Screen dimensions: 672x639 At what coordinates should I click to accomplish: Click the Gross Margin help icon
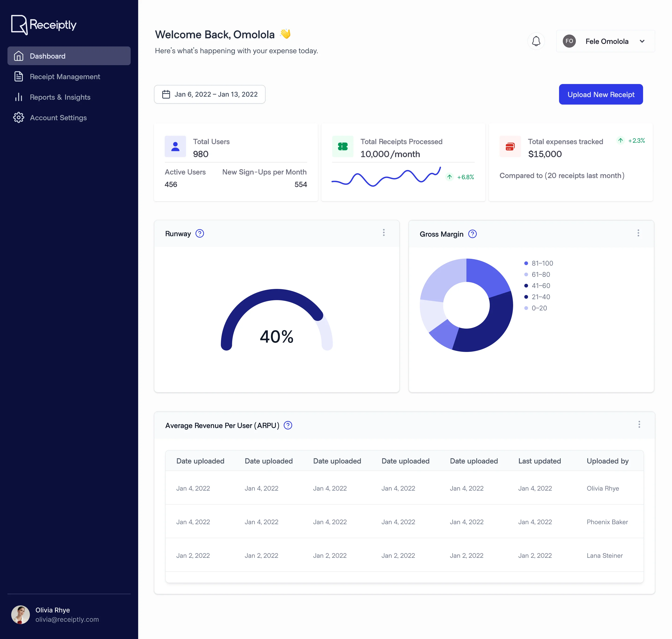click(x=472, y=234)
